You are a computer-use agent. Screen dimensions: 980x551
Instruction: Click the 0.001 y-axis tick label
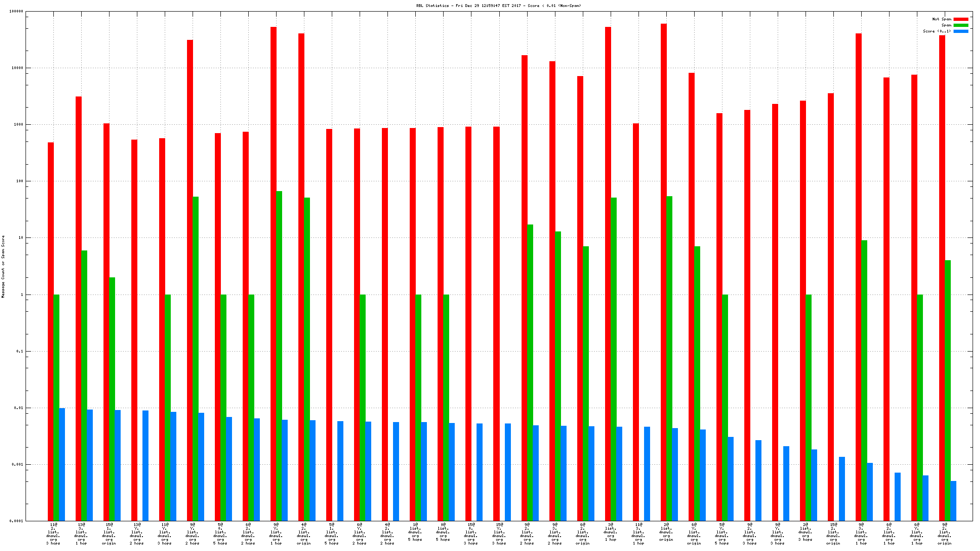[x=17, y=464]
